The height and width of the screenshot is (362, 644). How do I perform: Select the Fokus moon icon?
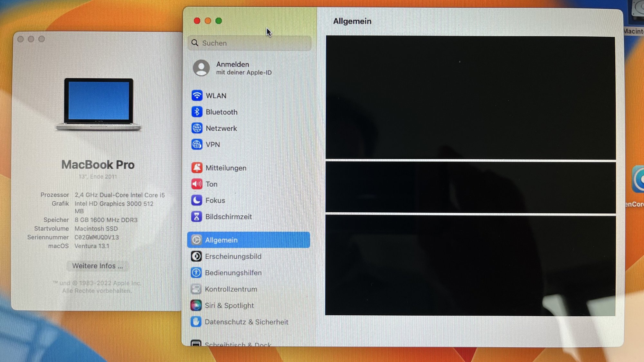tap(196, 200)
